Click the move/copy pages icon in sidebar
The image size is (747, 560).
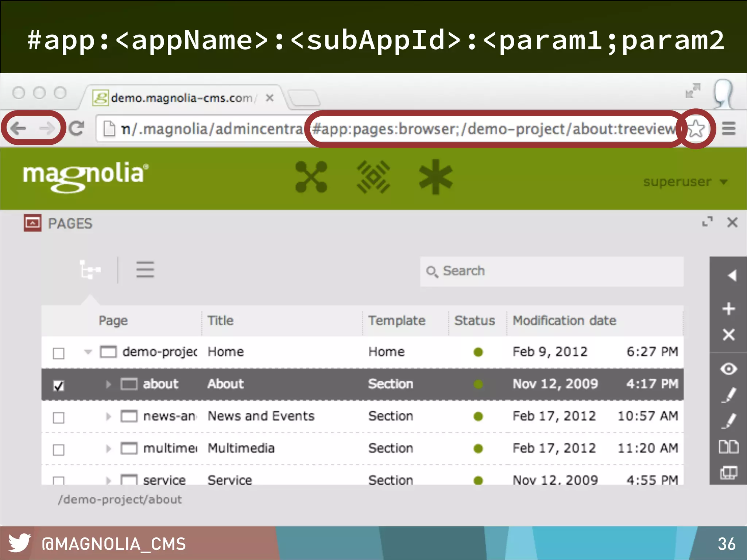pyautogui.click(x=728, y=447)
